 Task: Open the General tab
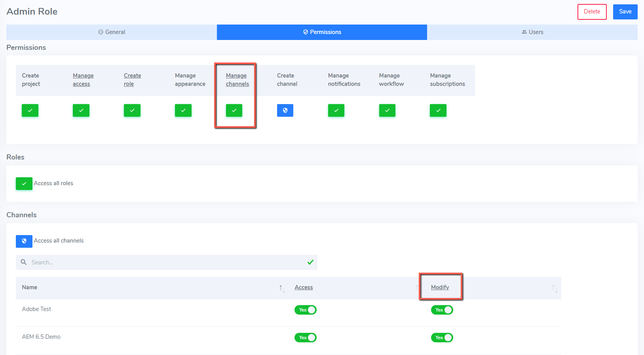click(112, 32)
